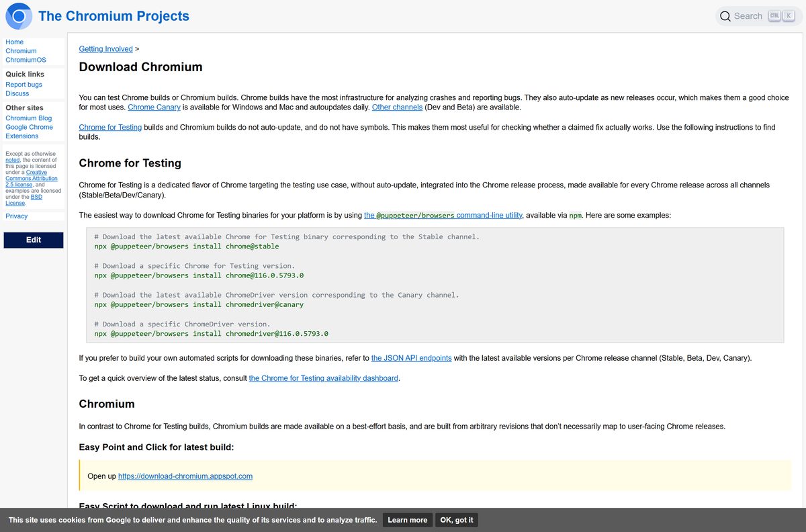Dismiss cookie banner with OK, got it
The height and width of the screenshot is (532, 806).
pyautogui.click(x=457, y=520)
